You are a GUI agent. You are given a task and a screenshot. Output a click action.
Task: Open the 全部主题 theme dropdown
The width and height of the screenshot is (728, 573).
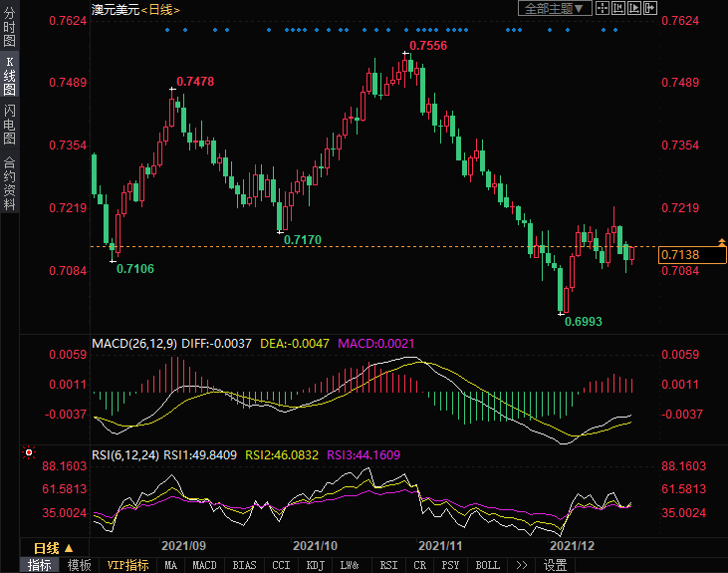click(x=556, y=8)
